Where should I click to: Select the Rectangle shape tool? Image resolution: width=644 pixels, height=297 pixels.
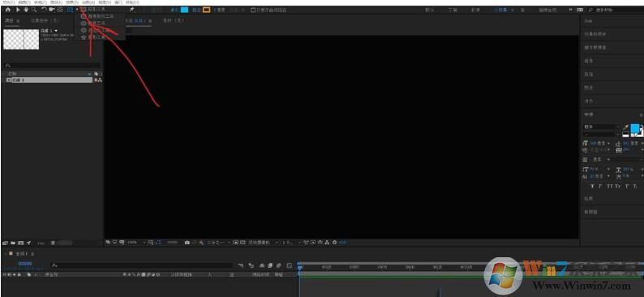click(x=70, y=10)
